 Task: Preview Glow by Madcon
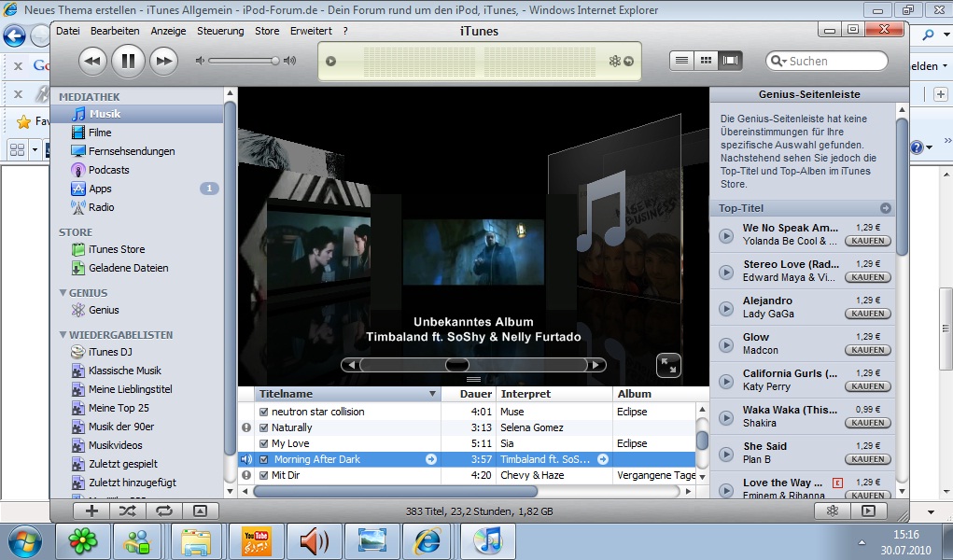coord(726,344)
